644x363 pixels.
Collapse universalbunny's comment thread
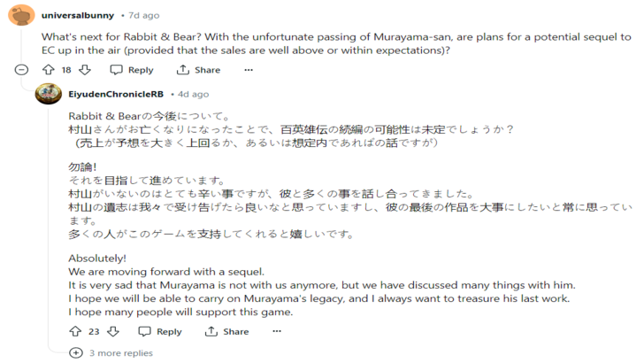(x=22, y=70)
